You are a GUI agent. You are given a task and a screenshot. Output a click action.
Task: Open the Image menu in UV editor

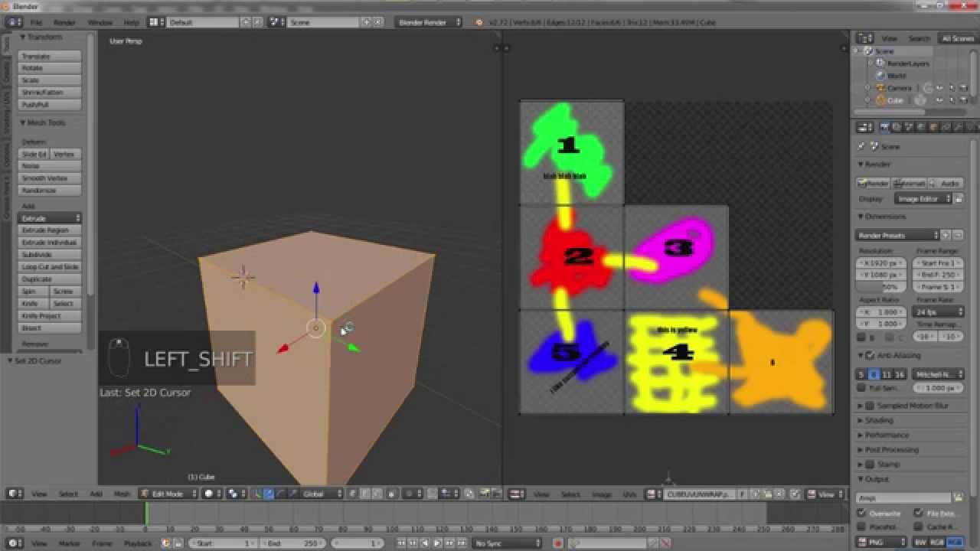[x=602, y=494]
